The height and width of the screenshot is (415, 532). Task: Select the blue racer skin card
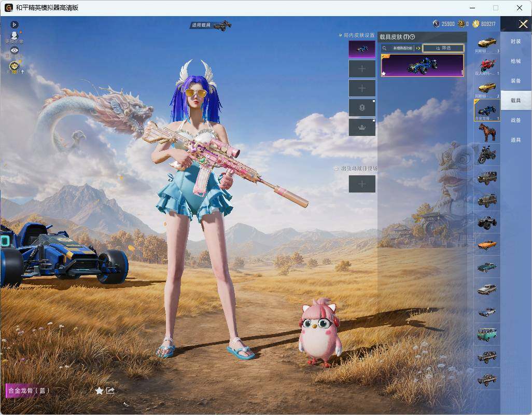click(x=423, y=65)
